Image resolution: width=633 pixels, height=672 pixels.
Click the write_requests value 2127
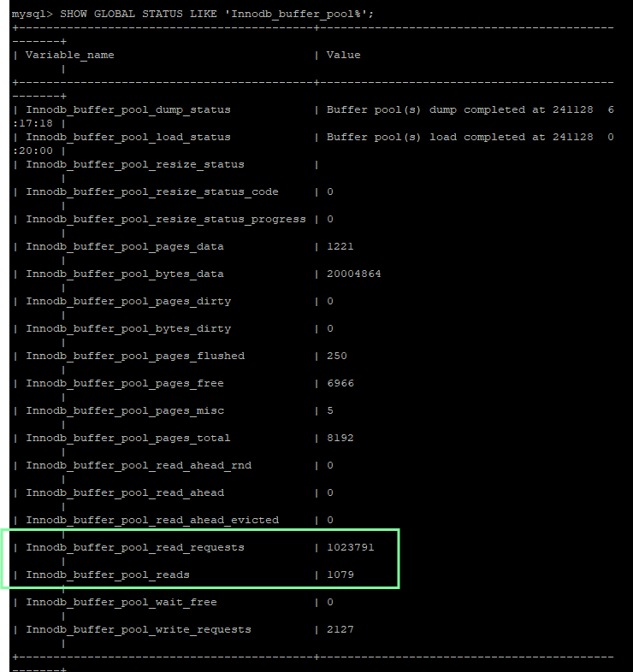click(x=340, y=629)
